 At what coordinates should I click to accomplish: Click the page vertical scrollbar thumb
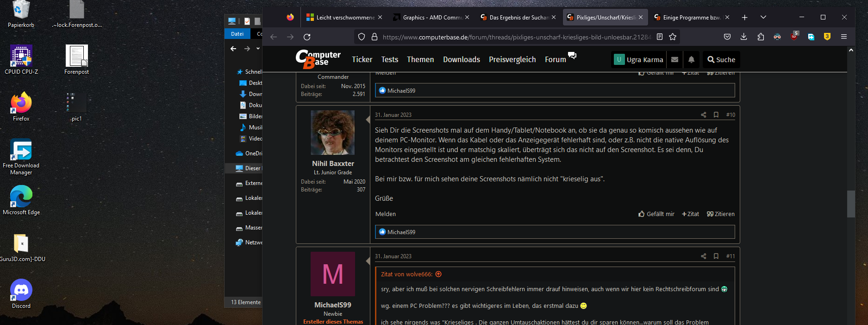click(x=851, y=204)
